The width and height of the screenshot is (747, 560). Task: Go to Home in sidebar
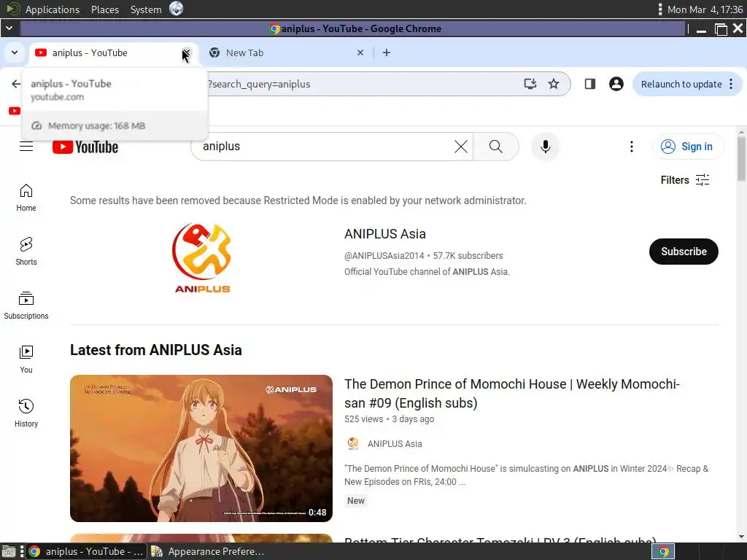[x=26, y=198]
